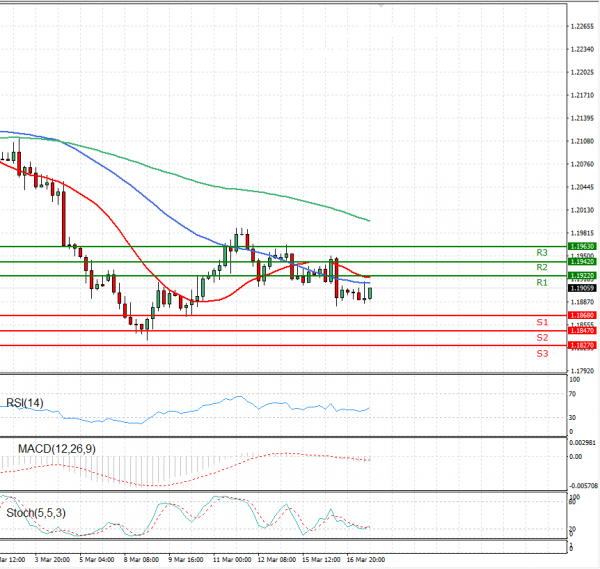Select the 1.19630 green price tag

pyautogui.click(x=582, y=246)
